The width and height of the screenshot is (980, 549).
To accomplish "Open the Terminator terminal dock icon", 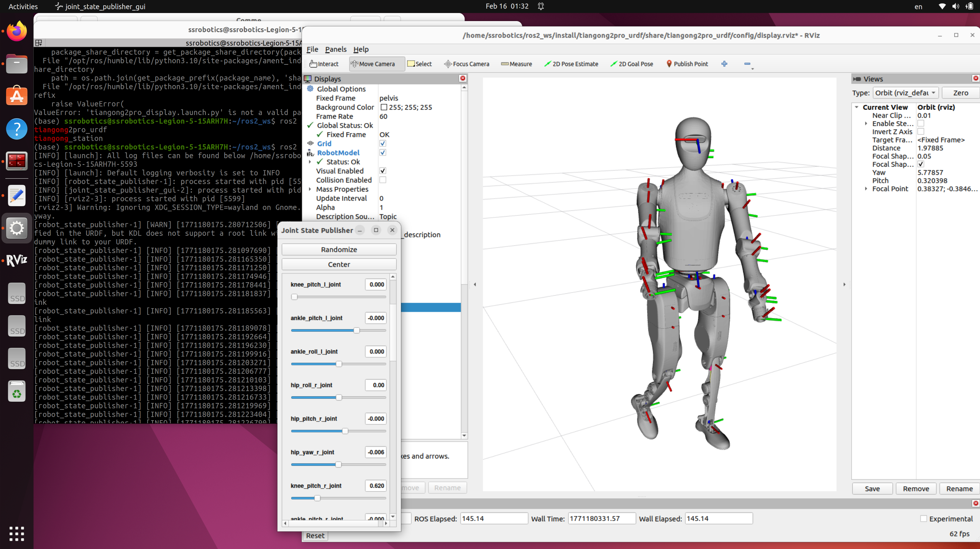I will 16,161.
